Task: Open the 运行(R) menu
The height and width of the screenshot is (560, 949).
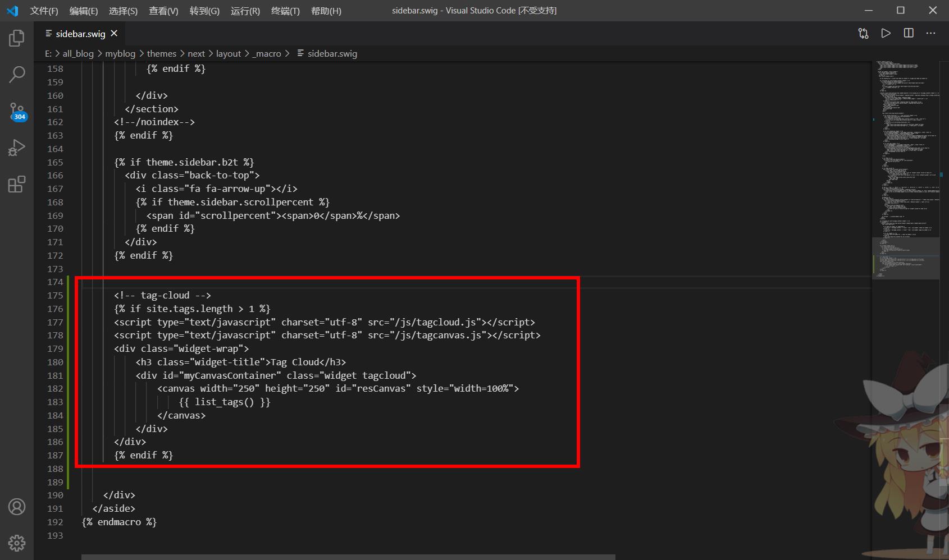Action: coord(245,11)
